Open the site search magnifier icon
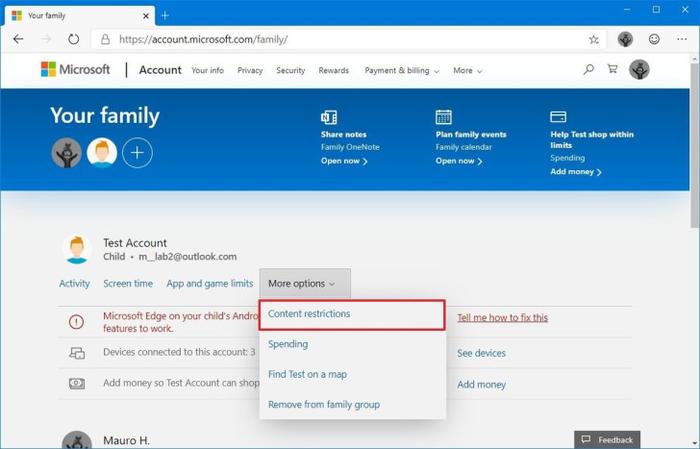The height and width of the screenshot is (449, 700). coord(588,69)
